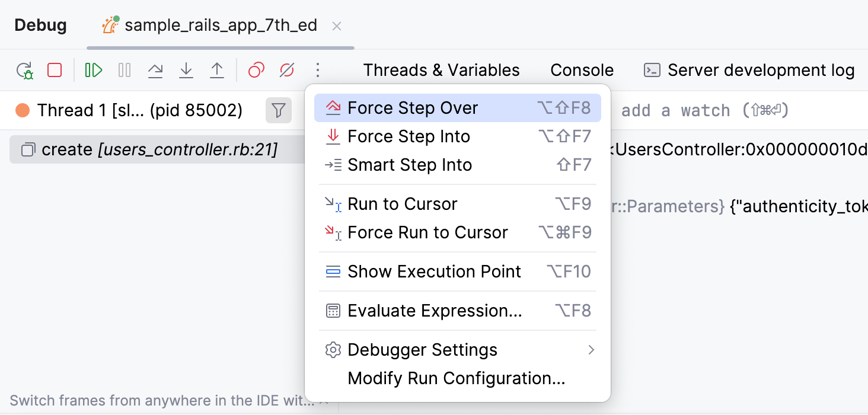Resume the paused program

[93, 70]
